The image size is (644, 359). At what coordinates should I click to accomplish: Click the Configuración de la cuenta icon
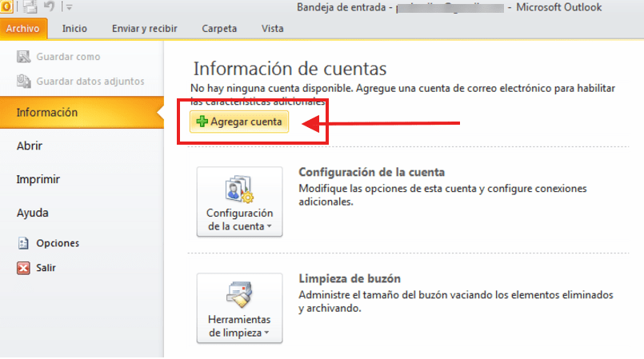click(239, 189)
